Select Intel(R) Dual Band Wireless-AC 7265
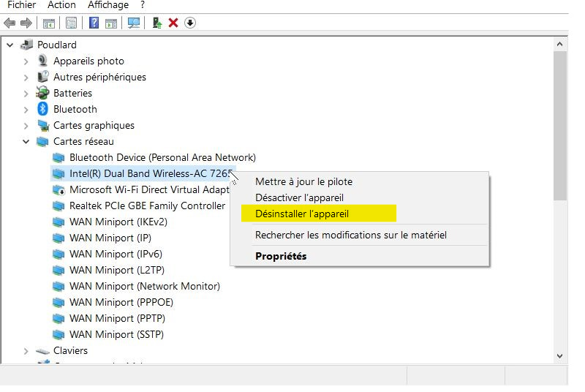Viewport: 585px width, 392px height. click(x=151, y=174)
